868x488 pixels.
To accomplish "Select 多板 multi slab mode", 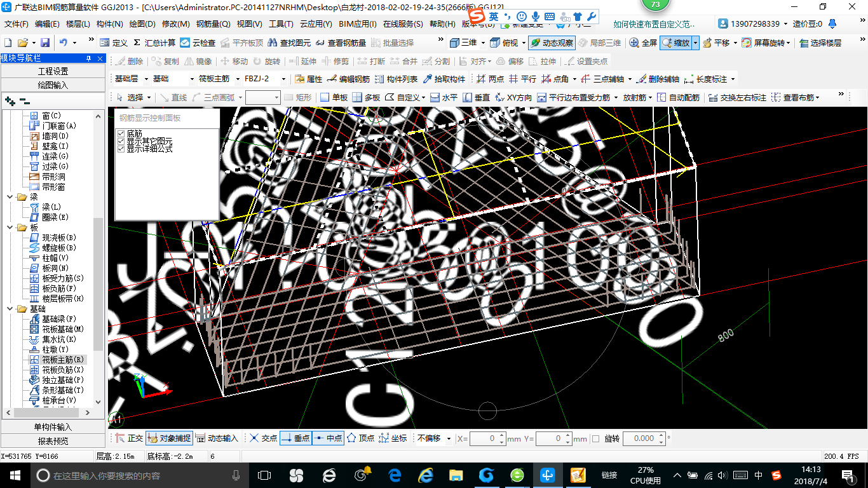I will click(x=367, y=97).
